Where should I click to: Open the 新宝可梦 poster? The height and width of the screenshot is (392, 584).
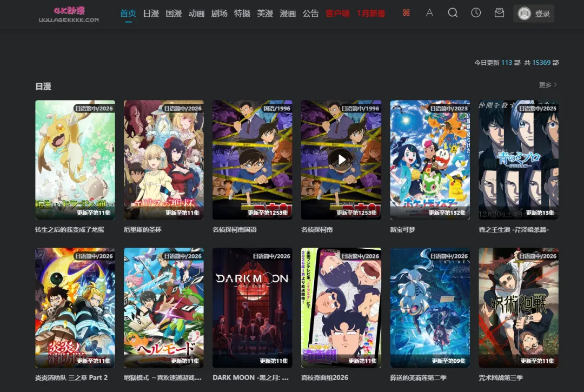click(430, 160)
